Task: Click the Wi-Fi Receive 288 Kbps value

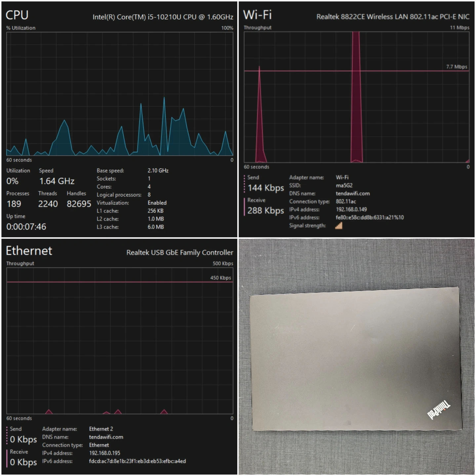Action: 265,211
